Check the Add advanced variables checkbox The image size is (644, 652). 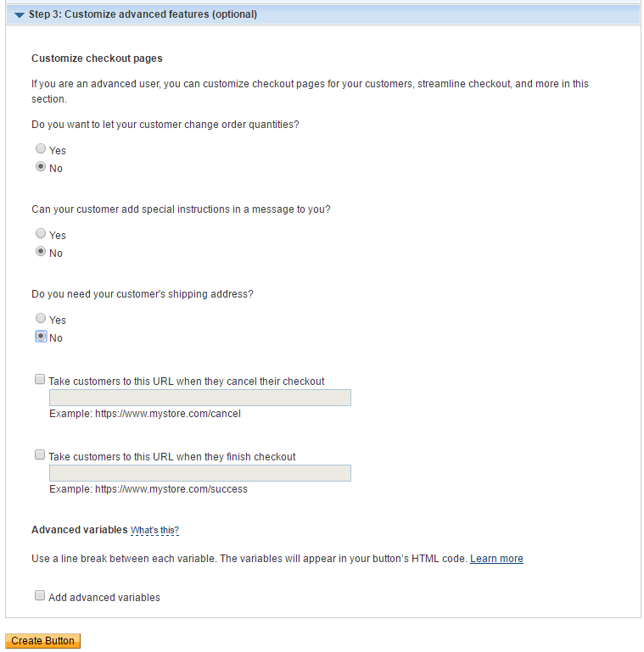pyautogui.click(x=40, y=595)
